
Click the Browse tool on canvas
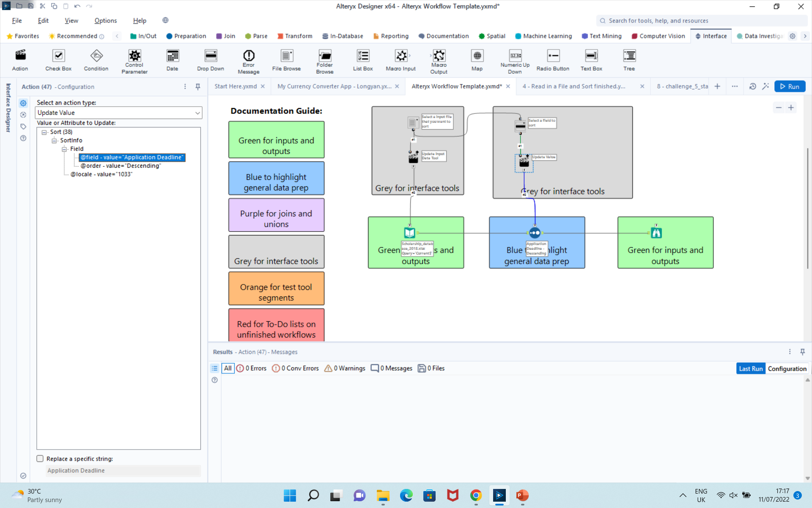point(656,233)
